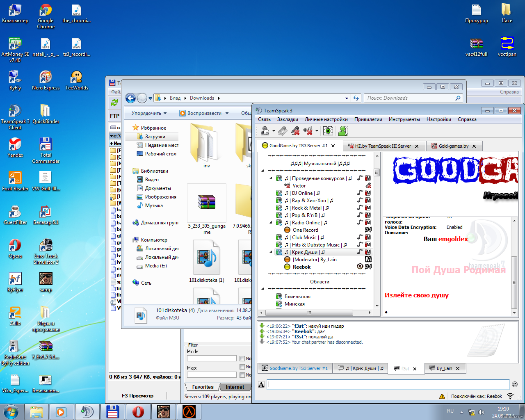
Task: Select the DJ Online channel
Action: click(x=302, y=193)
